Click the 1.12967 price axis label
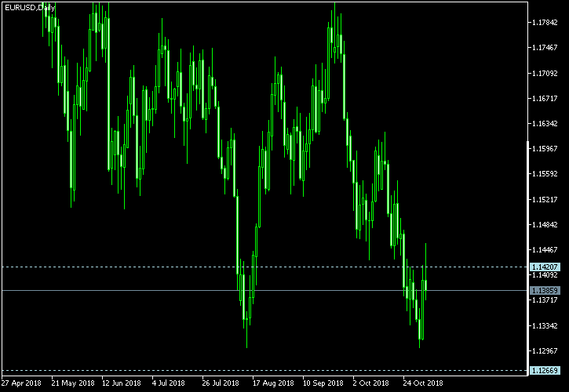 545,351
